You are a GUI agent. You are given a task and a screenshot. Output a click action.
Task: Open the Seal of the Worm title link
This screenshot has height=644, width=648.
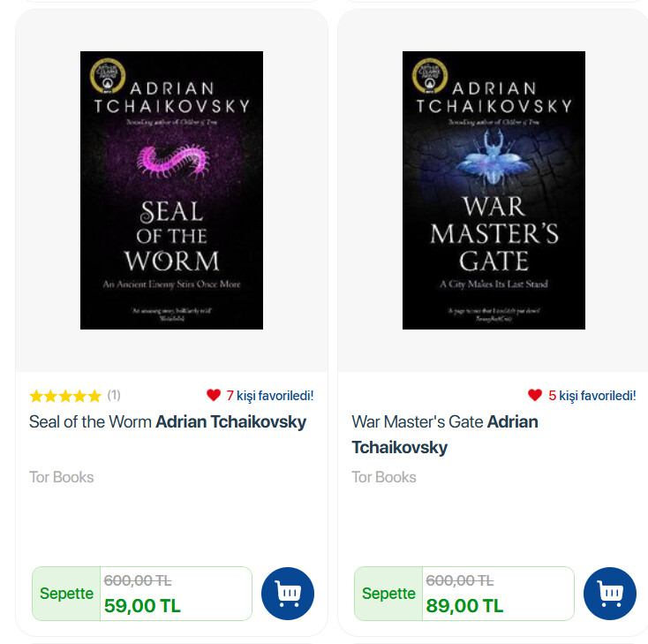(91, 421)
